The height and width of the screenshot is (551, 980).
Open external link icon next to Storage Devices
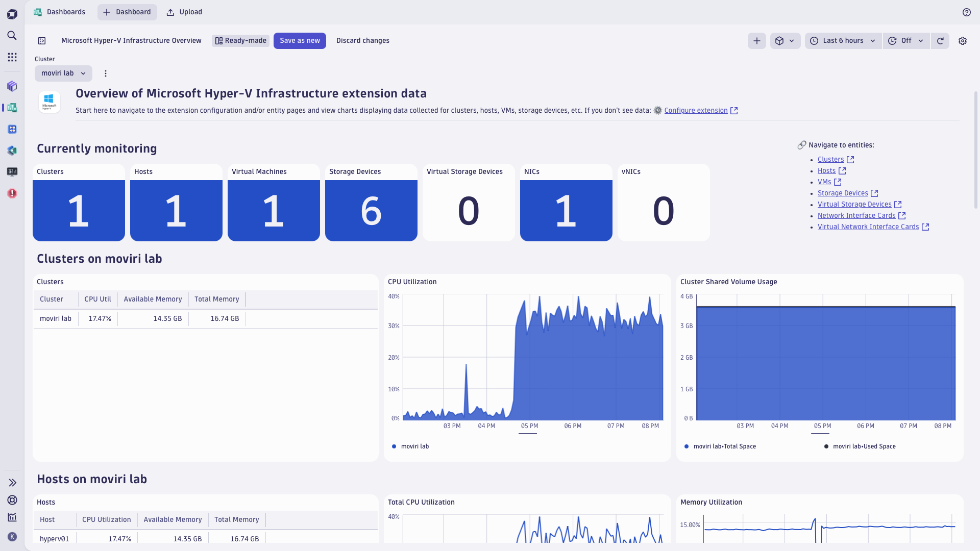coord(874,193)
